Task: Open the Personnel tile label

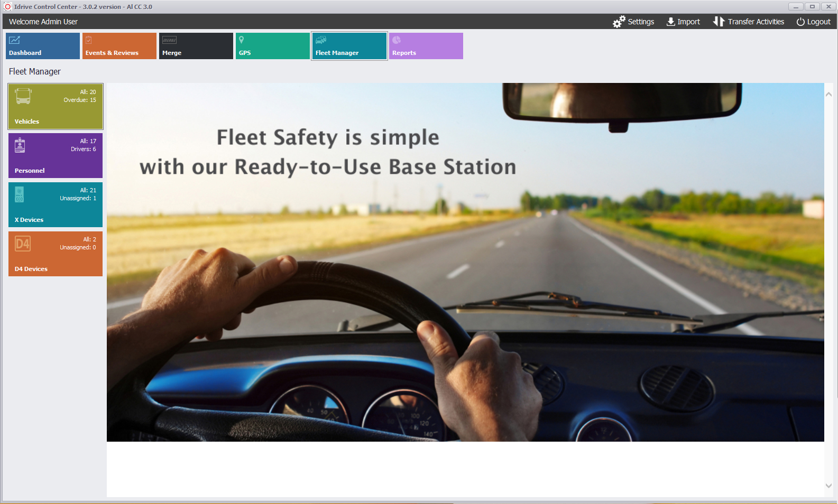Action: pos(30,171)
